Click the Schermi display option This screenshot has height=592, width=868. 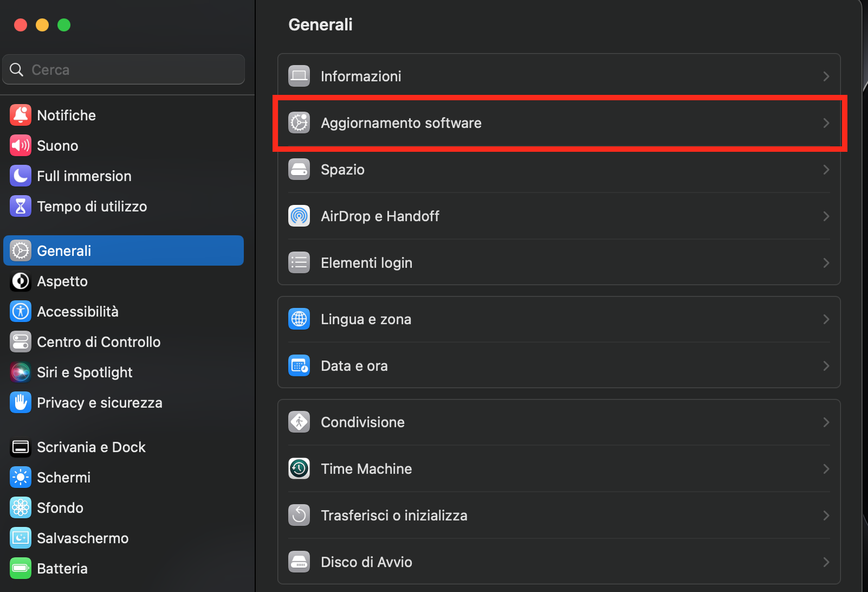point(63,477)
